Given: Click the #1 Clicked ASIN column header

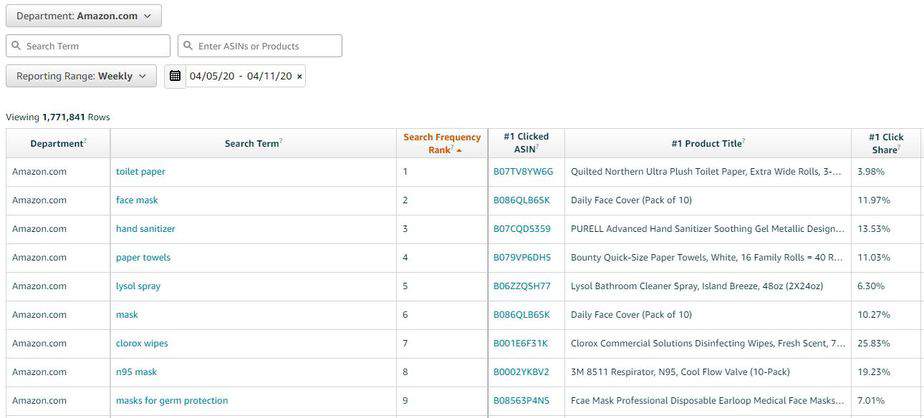Looking at the screenshot, I should [526, 143].
